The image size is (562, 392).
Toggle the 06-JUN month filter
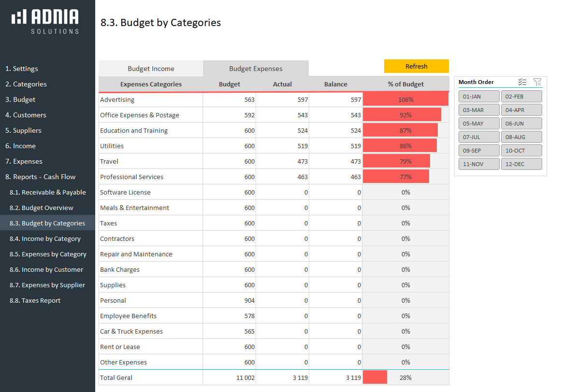(x=521, y=124)
